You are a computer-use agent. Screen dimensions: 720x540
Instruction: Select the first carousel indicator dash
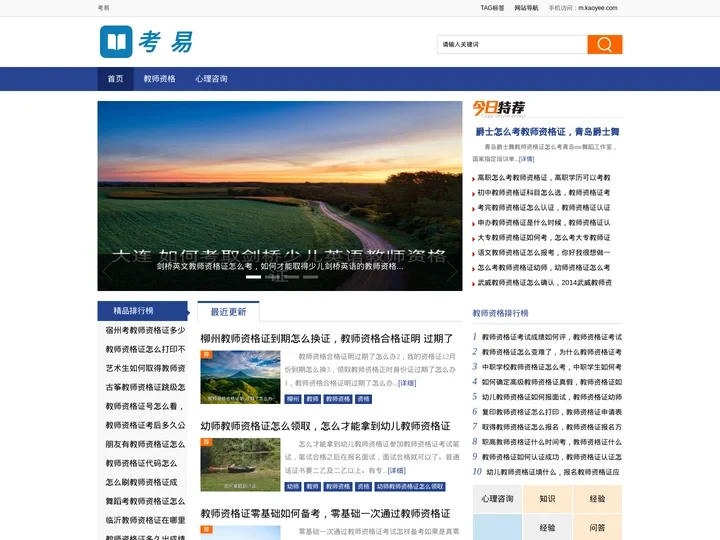(x=253, y=277)
